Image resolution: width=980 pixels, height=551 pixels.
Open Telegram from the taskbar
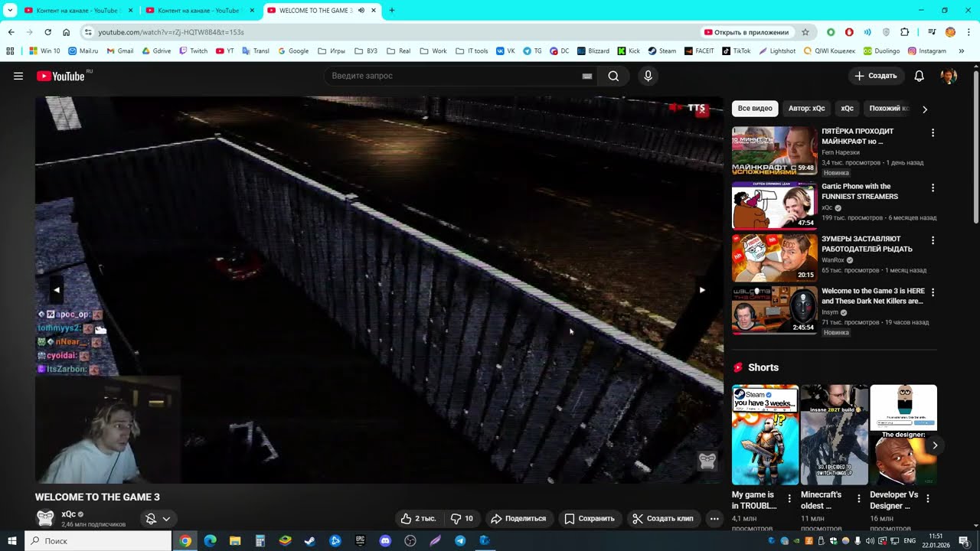460,540
